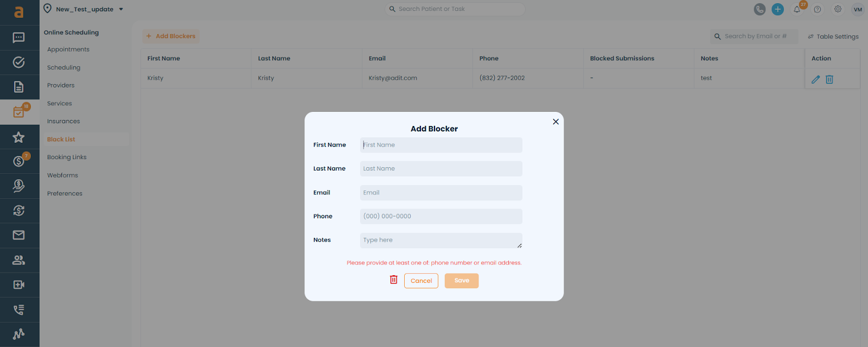Click the Cancel button
Viewport: 868px width, 347px height.
(x=421, y=281)
